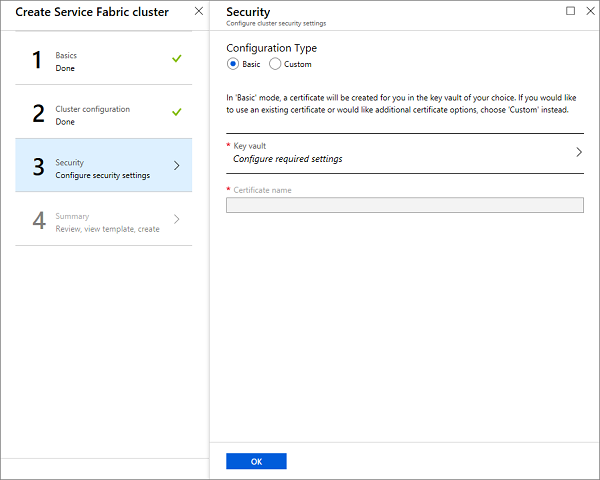This screenshot has width=600, height=480.
Task: Close the Security blade
Action: tap(587, 11)
